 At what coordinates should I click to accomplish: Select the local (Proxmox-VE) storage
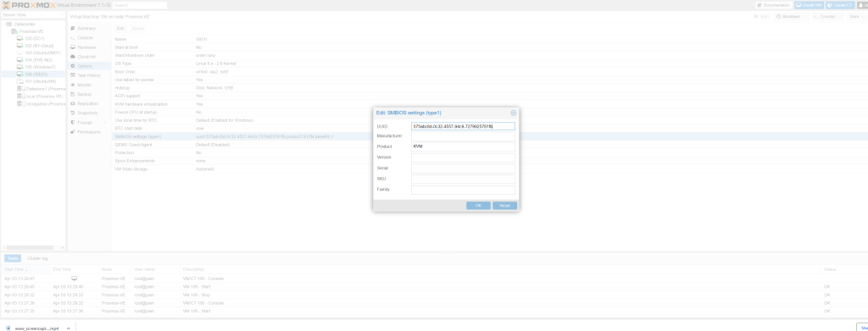tap(40, 97)
